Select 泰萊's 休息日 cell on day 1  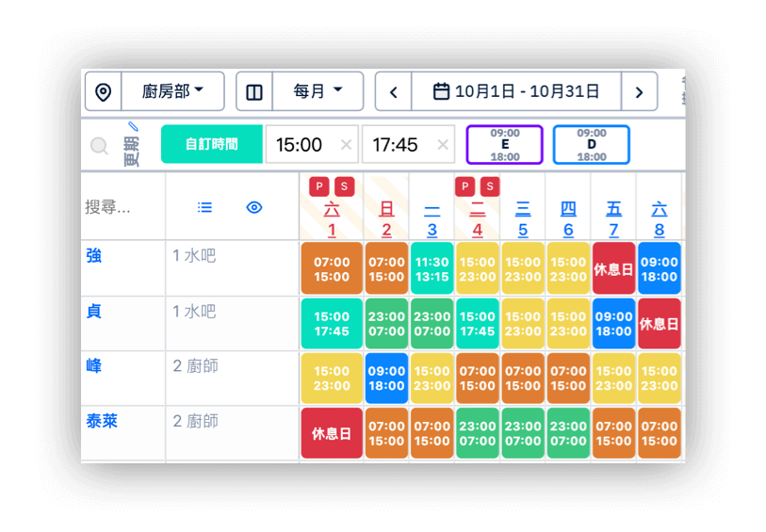click(x=332, y=433)
